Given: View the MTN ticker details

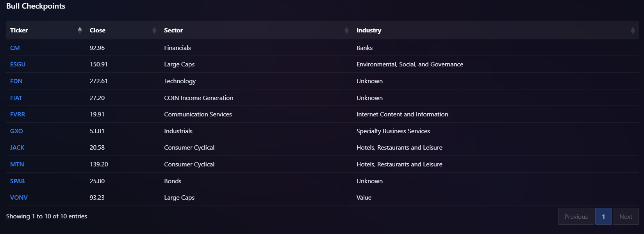Looking at the screenshot, I should [x=17, y=164].
